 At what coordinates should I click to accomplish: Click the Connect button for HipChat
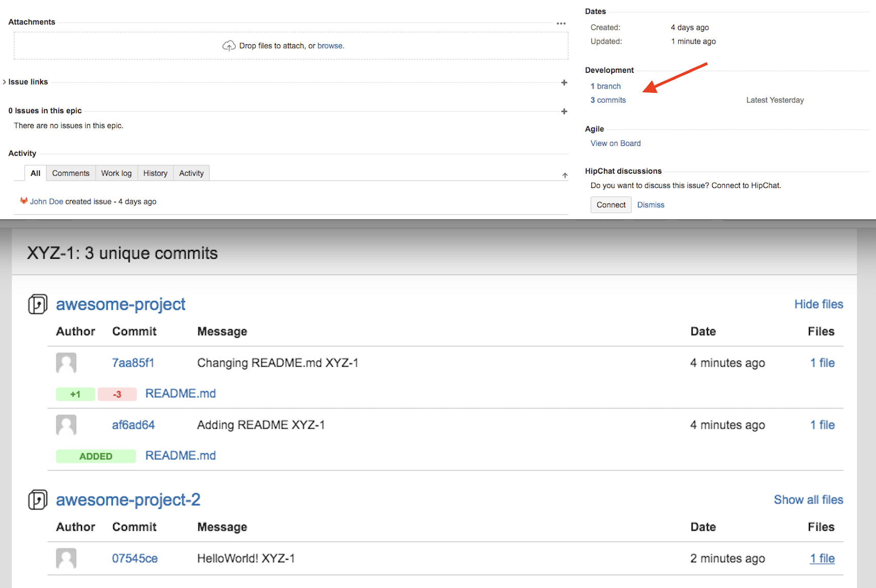[x=611, y=204]
